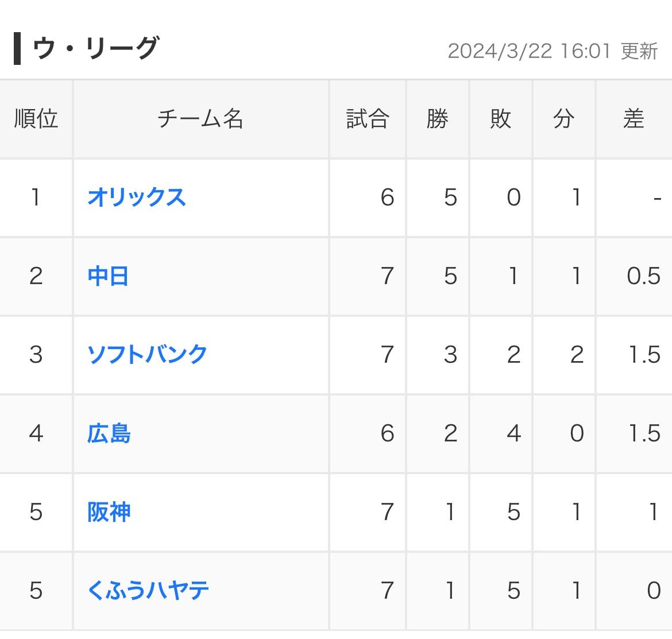Click the 2024/3/22 16:01 更新 timestamp
Screen dimensions: 672x639
[553, 52]
